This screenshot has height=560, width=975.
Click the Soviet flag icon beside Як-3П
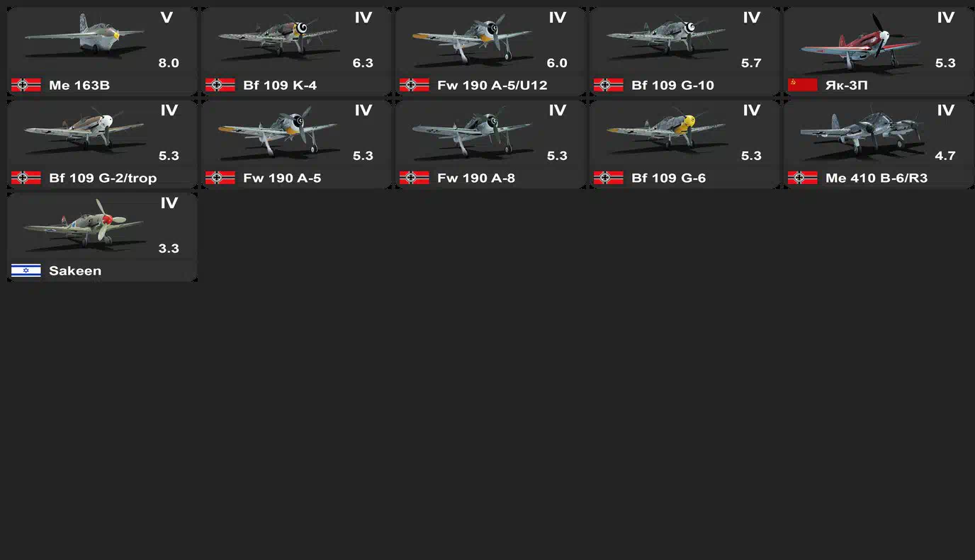803,86
